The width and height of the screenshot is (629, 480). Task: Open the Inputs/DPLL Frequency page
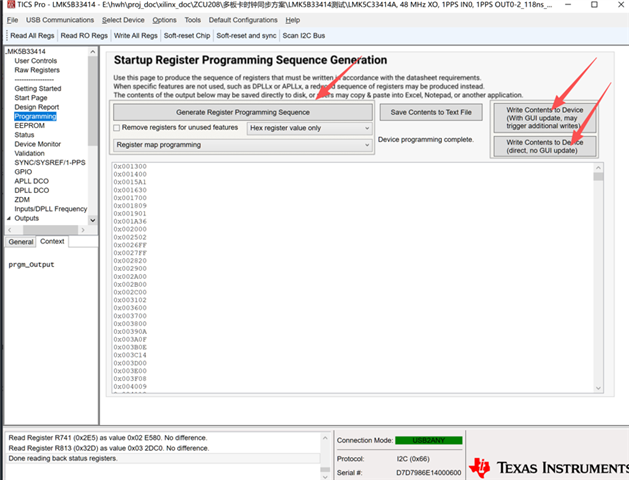pyautogui.click(x=51, y=209)
